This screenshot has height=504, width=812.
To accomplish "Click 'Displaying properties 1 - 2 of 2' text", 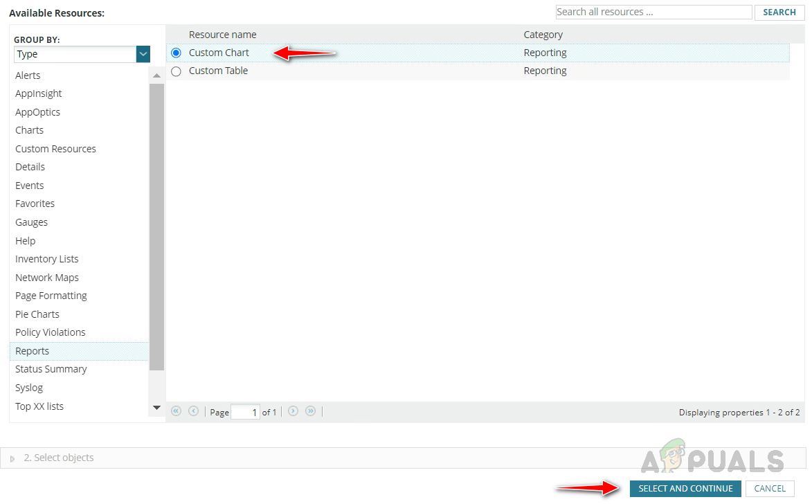I will pos(739,413).
